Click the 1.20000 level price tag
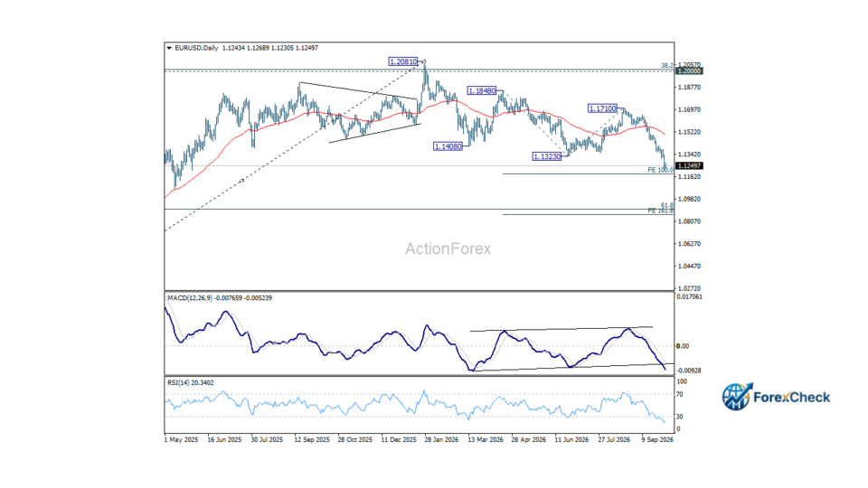This screenshot has height=488, width=868. (689, 70)
